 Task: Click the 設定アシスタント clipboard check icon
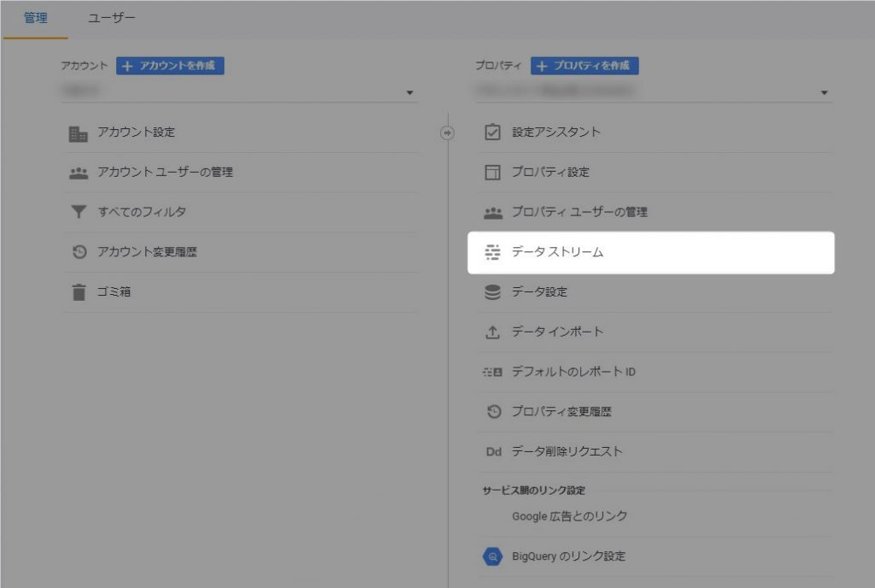click(x=492, y=132)
